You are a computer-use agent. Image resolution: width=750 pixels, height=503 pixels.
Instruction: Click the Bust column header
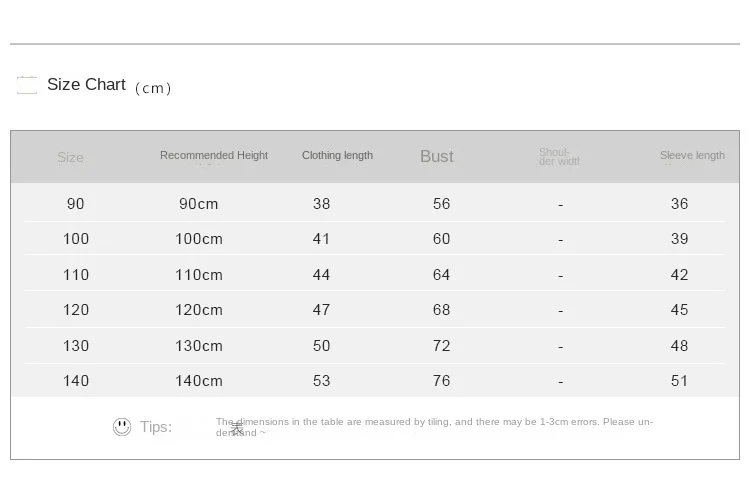(436, 157)
